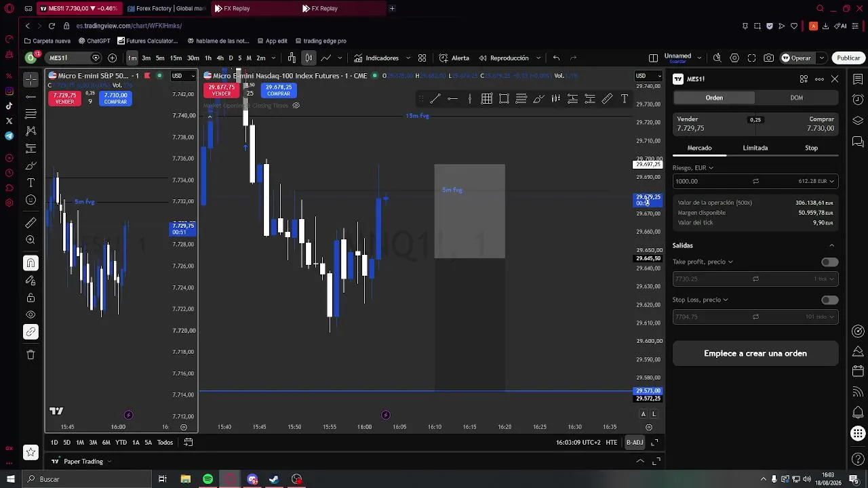Open the Stop Loss, precio dropdown
This screenshot has height=488, width=868.
click(701, 300)
